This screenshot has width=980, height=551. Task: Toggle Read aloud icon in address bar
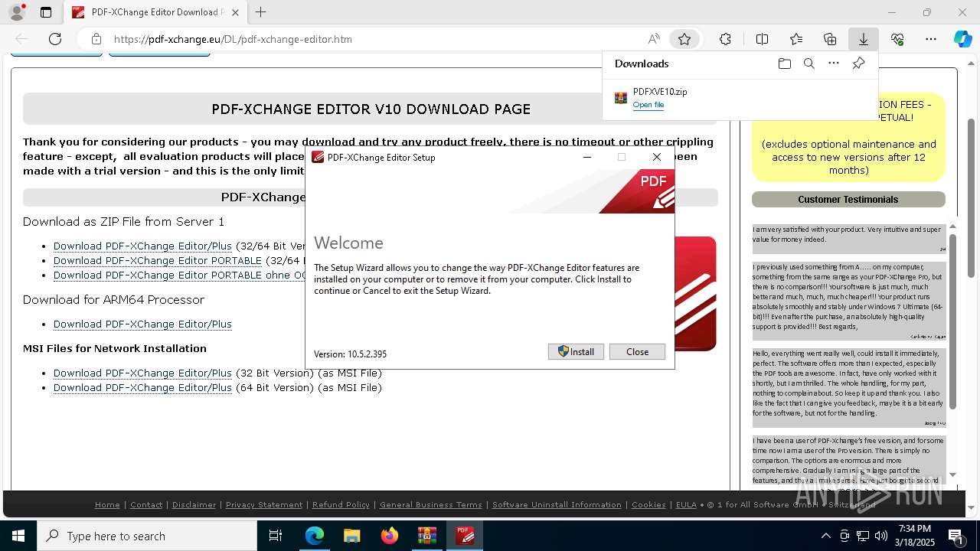654,39
